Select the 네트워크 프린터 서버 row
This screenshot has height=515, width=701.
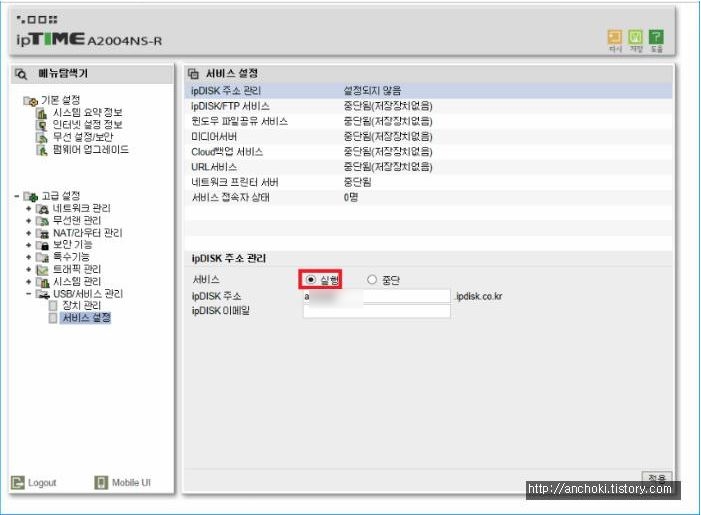click(x=428, y=182)
